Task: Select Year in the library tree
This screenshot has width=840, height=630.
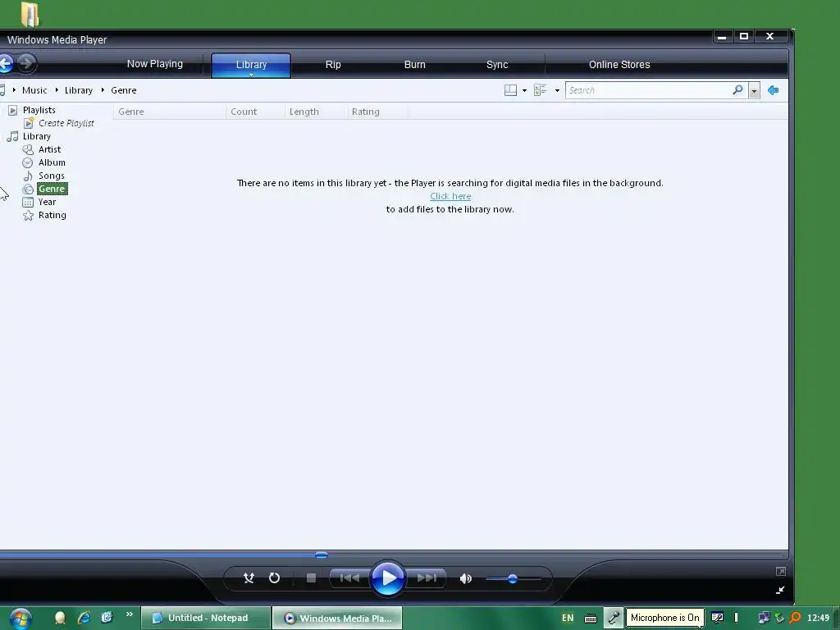Action: pyautogui.click(x=47, y=202)
